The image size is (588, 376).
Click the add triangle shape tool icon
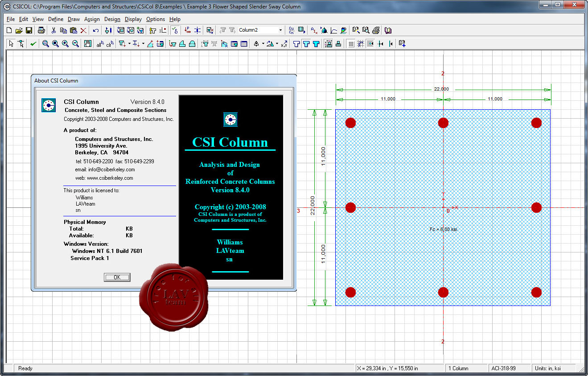pos(150,44)
